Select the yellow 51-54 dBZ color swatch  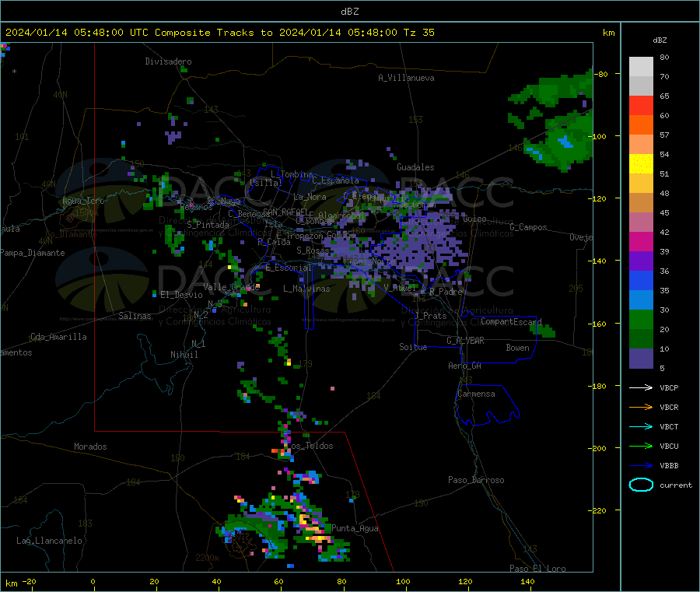(x=641, y=164)
